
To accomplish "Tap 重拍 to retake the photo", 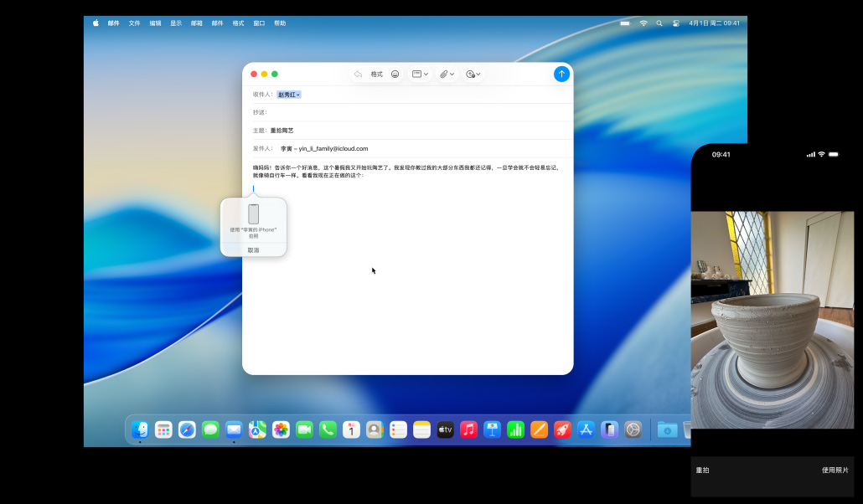I will pyautogui.click(x=702, y=471).
